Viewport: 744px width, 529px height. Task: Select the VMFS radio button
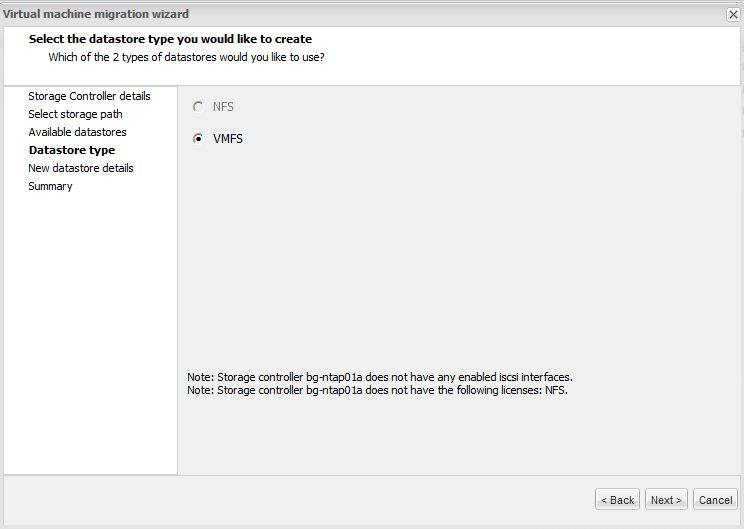199,139
